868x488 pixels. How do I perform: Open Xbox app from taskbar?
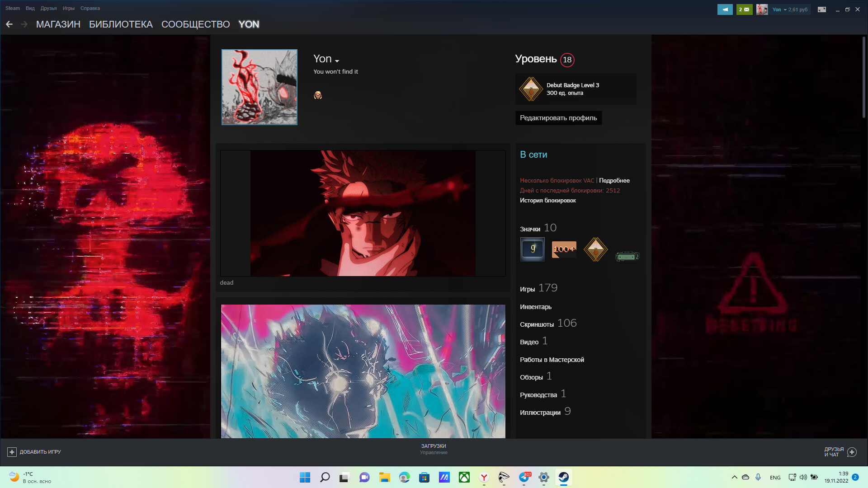tap(464, 477)
